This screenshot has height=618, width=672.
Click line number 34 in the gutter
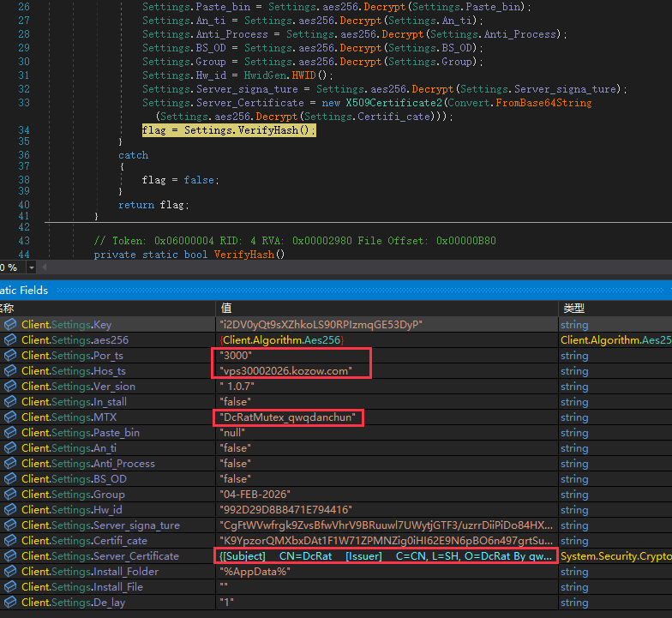click(24, 130)
